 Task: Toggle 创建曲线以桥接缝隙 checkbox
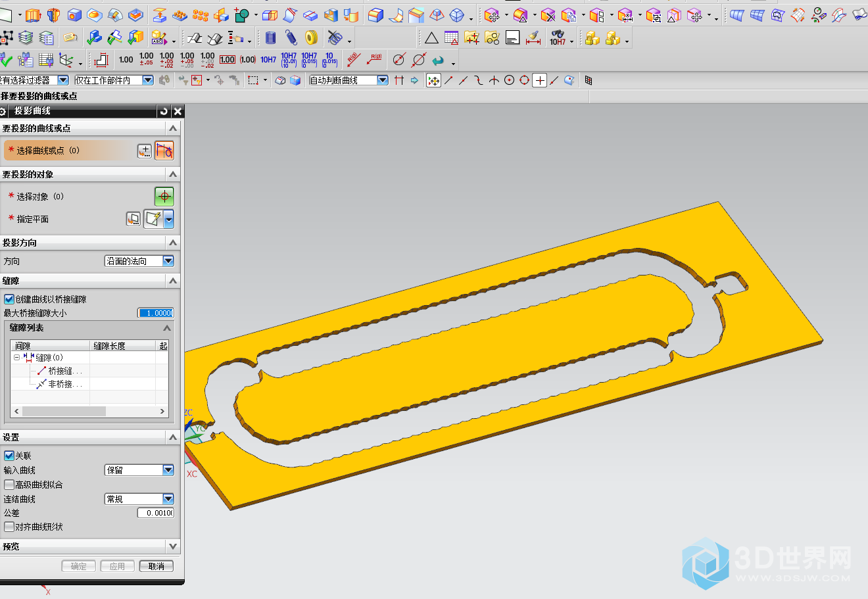click(x=9, y=299)
